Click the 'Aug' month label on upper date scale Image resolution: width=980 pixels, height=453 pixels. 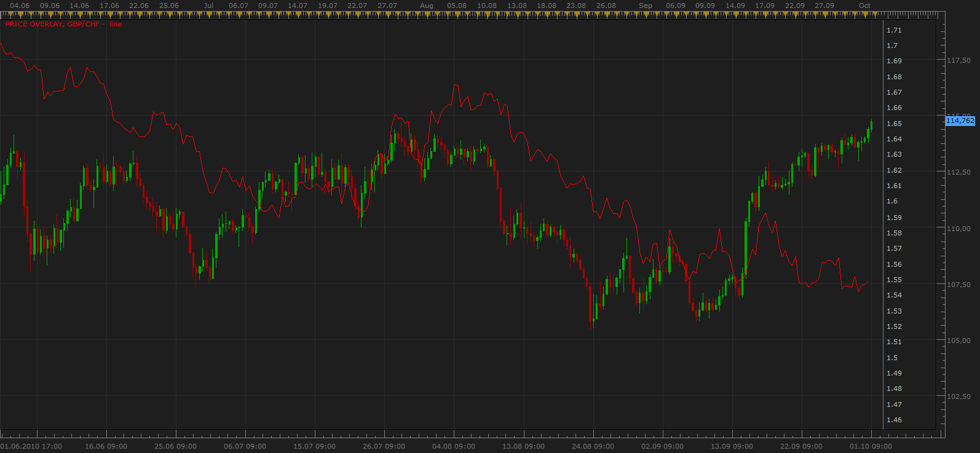pyautogui.click(x=427, y=6)
